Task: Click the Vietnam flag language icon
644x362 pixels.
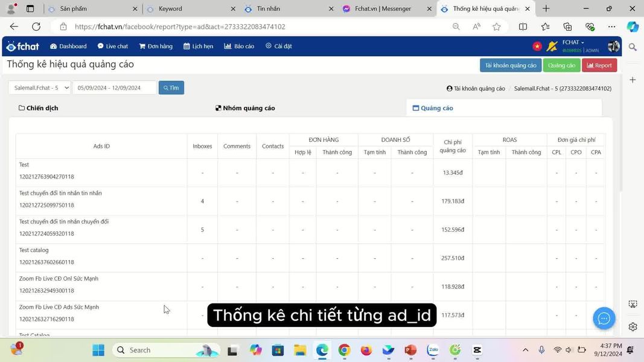Action: [x=537, y=46]
